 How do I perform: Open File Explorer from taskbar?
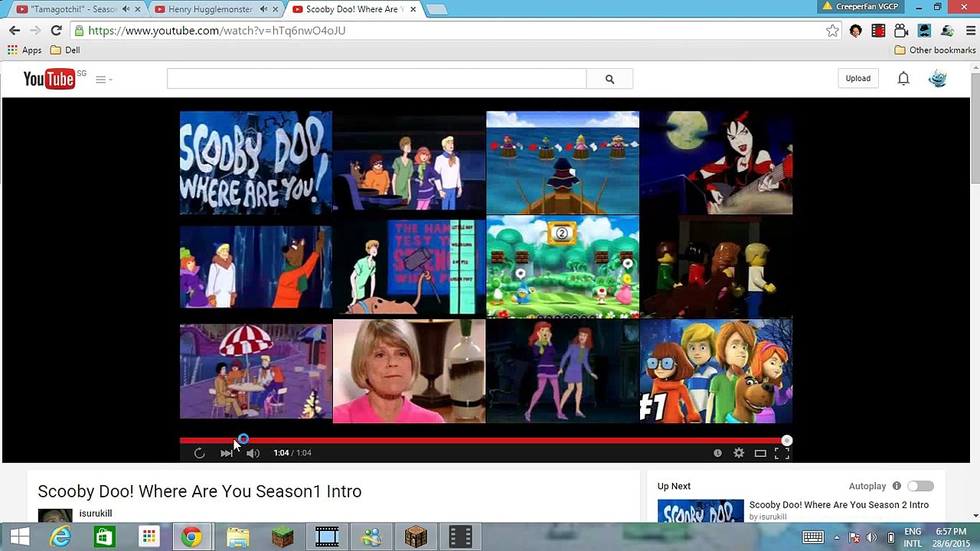coord(238,537)
